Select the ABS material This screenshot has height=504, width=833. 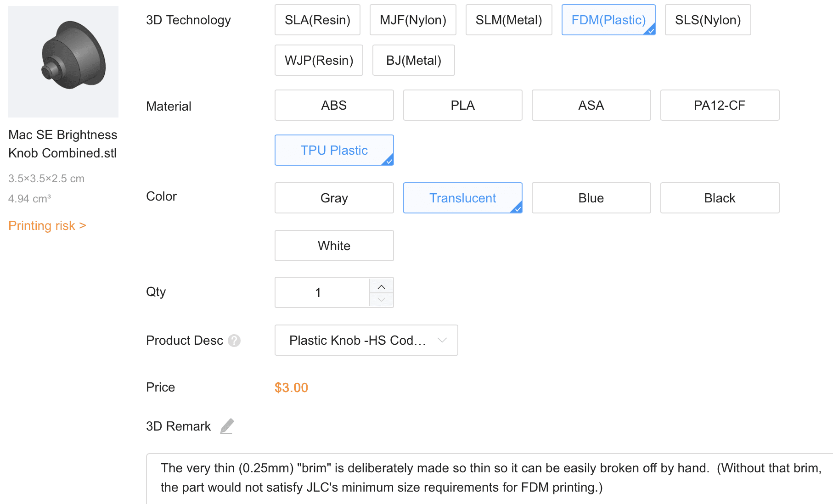click(334, 106)
